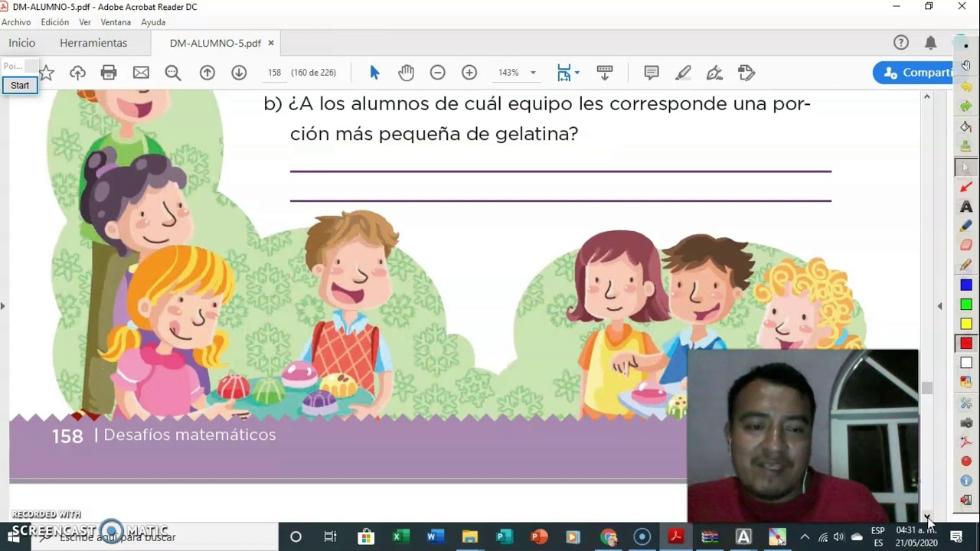Click the blue info icon in annotation bar

point(966,481)
